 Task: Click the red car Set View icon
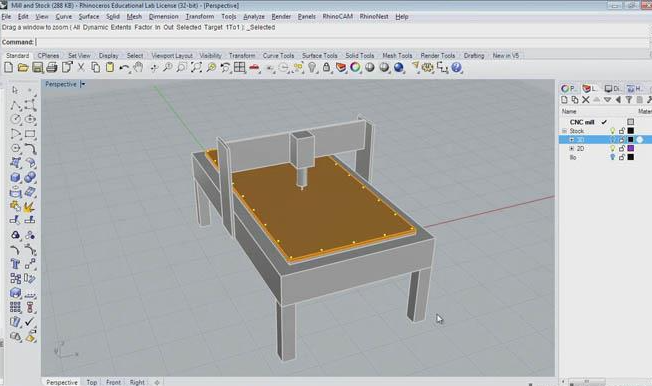[x=254, y=67]
